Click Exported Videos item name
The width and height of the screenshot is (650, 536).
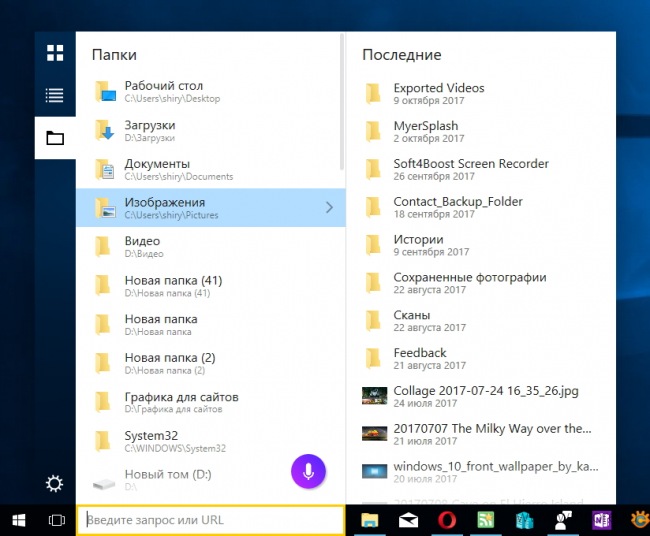(439, 88)
